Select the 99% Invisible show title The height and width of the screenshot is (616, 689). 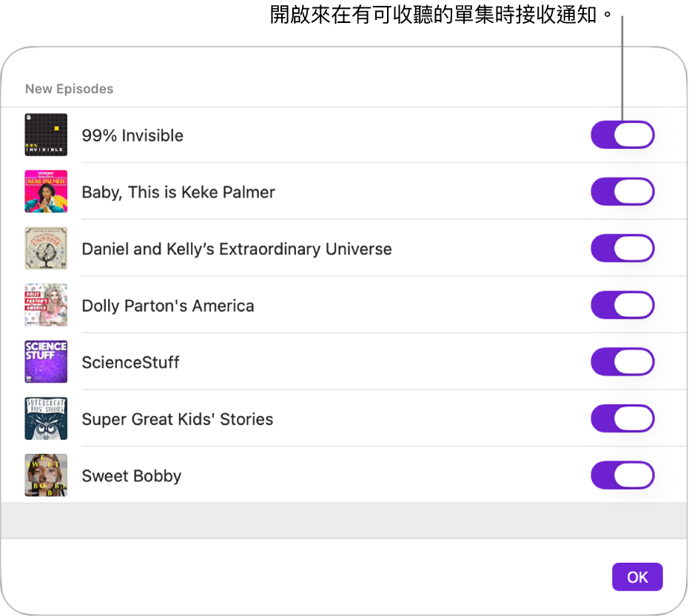pyautogui.click(x=132, y=135)
